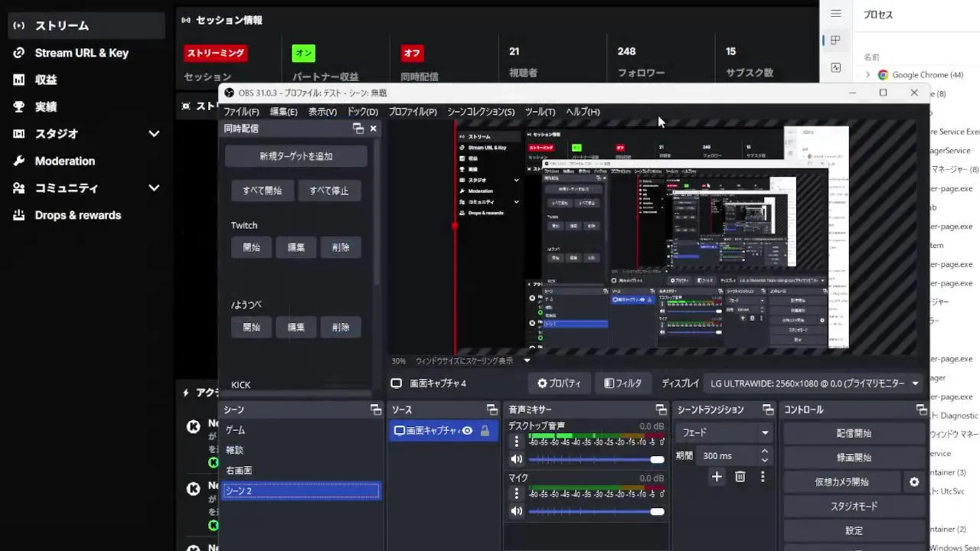This screenshot has width=980, height=551.
Task: Undock the シーン panel
Action: [x=375, y=410]
